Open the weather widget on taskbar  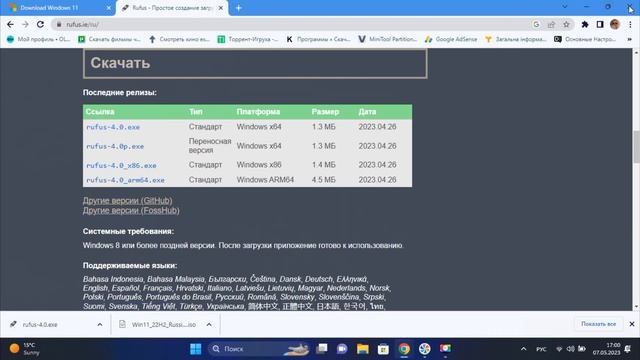(25, 349)
